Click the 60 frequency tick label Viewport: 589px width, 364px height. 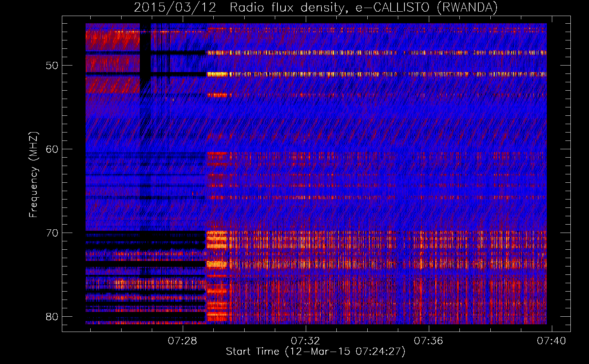click(52, 149)
